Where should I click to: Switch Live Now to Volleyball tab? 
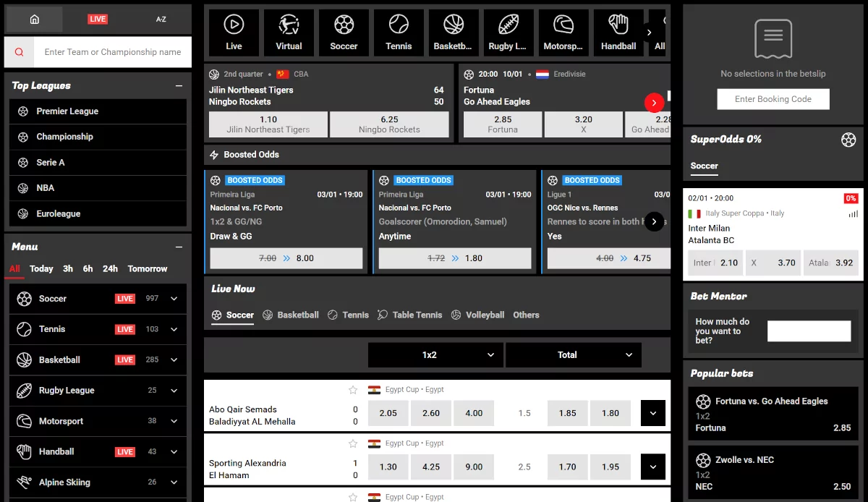coord(477,315)
